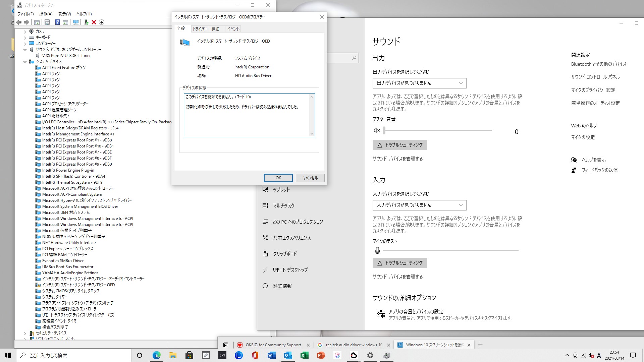The image size is (644, 362).
Task: Click the Cortana circle icon on the taskbar
Action: point(140,355)
